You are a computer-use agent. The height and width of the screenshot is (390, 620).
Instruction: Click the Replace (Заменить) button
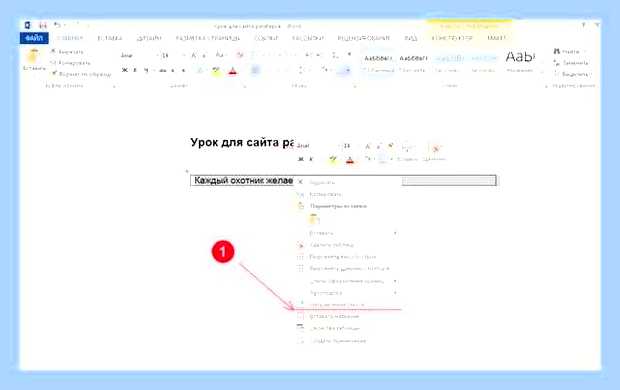571,62
